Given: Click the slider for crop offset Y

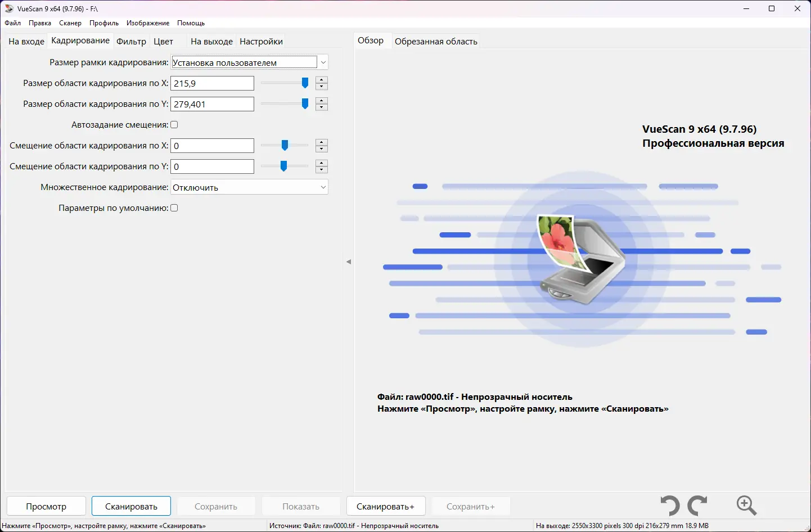Looking at the screenshot, I should click(285, 166).
